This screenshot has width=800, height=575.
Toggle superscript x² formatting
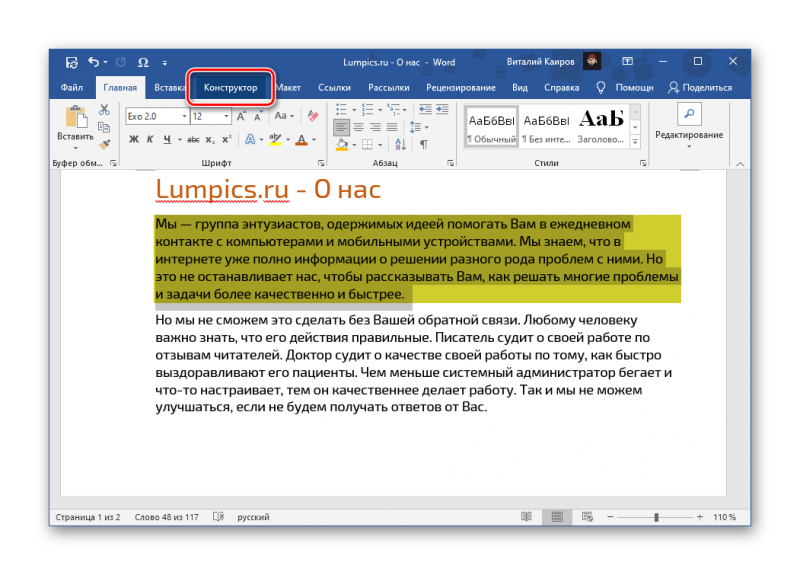tap(227, 139)
